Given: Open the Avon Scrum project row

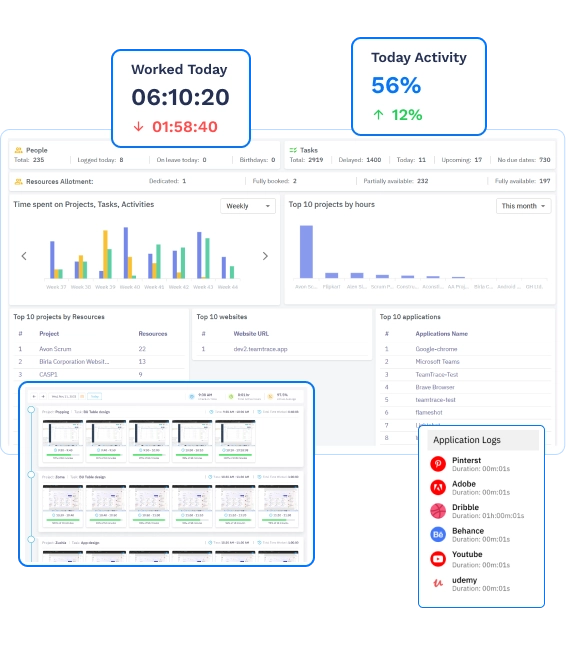Looking at the screenshot, I should [x=99, y=349].
